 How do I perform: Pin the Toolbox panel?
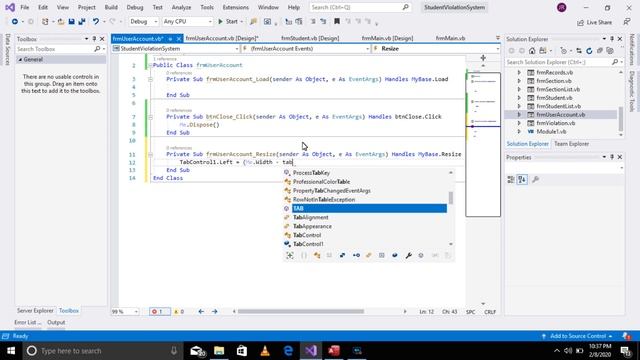94,39
